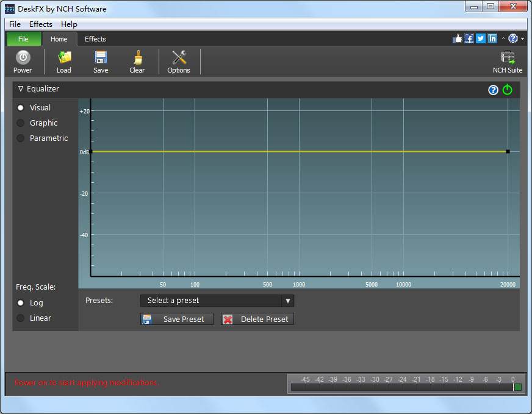Open Equalizer help blue question icon
Image resolution: width=532 pixels, height=414 pixels.
tap(493, 90)
